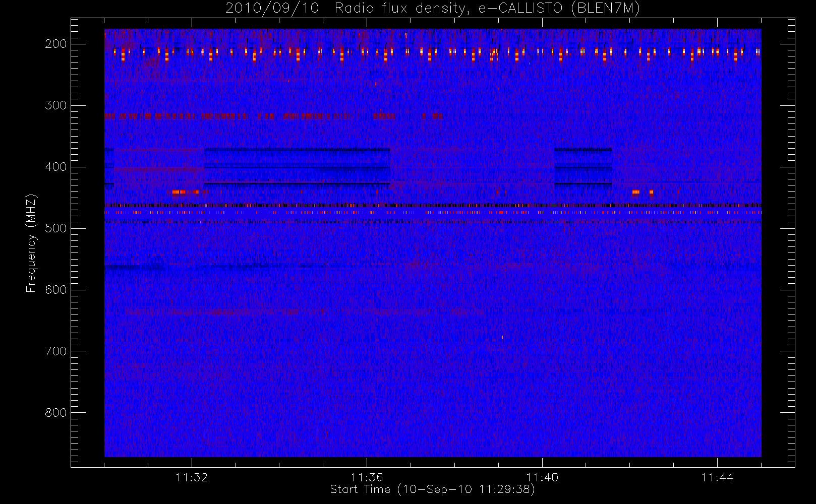Click the 700 frequency tick label

pos(56,351)
